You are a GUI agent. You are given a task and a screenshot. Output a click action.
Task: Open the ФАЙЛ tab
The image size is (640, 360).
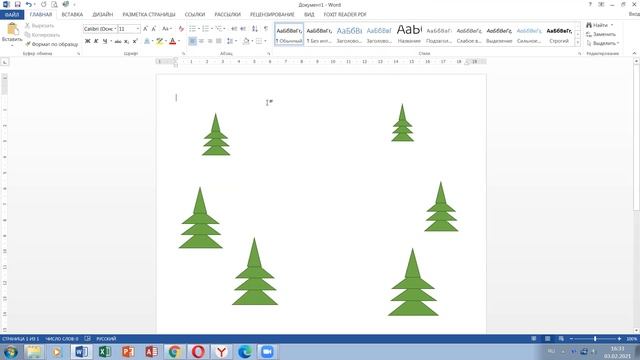(x=12, y=15)
